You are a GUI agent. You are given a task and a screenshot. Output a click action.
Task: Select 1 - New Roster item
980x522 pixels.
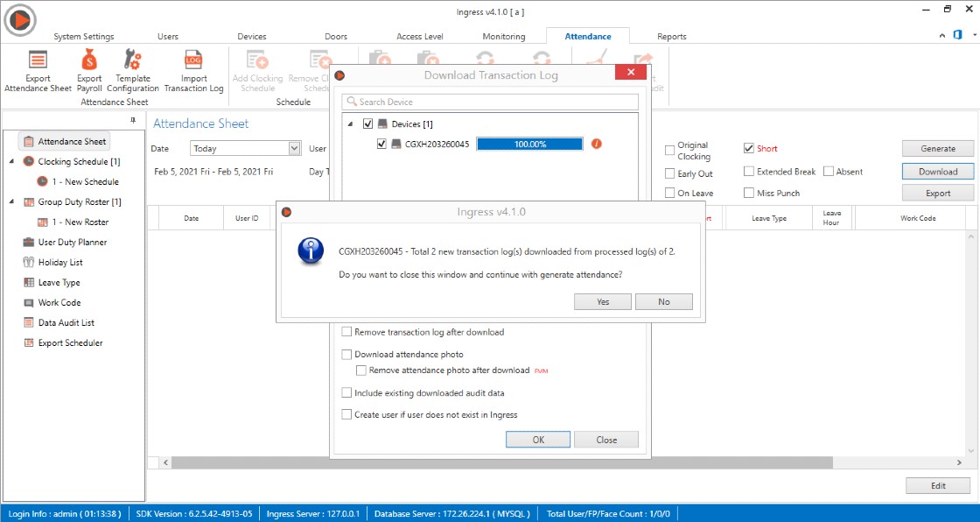73,222
